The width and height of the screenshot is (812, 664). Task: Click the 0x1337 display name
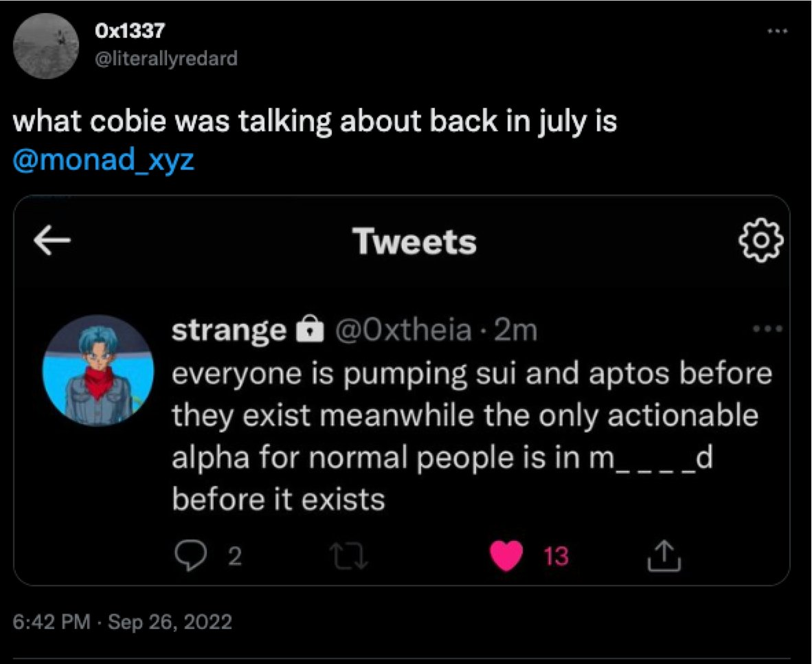coord(131,31)
